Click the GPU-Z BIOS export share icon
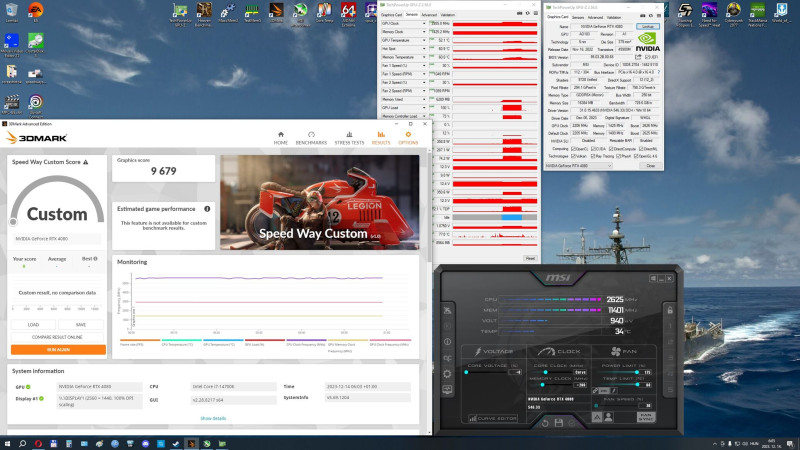The height and width of the screenshot is (450, 800). 638,57
